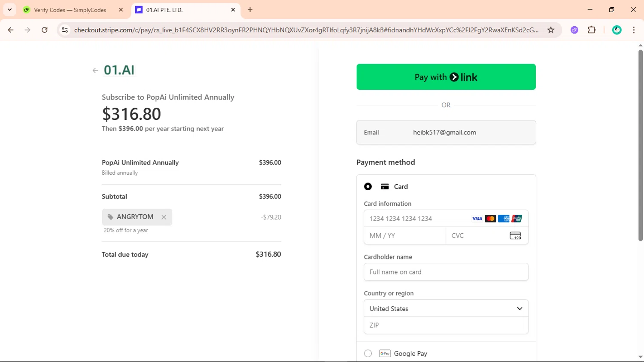Bookmark this page with the star icon
This screenshot has width=644, height=362.
pos(551,30)
